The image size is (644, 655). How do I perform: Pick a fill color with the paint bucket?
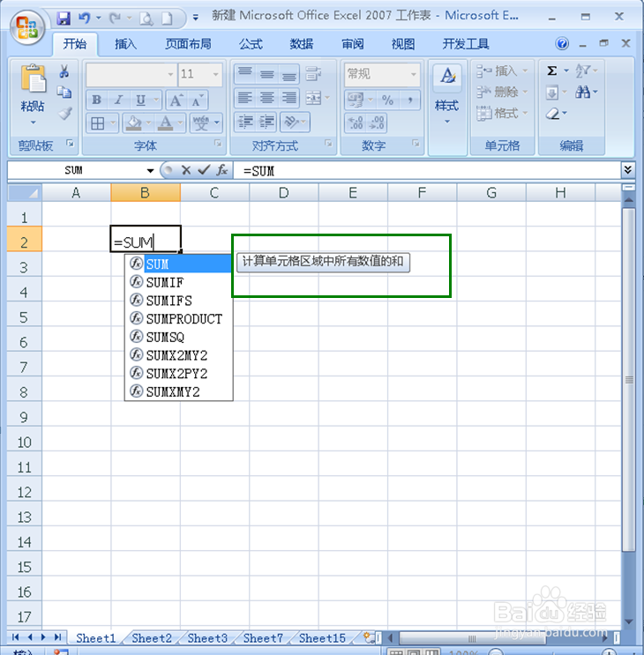[x=134, y=123]
